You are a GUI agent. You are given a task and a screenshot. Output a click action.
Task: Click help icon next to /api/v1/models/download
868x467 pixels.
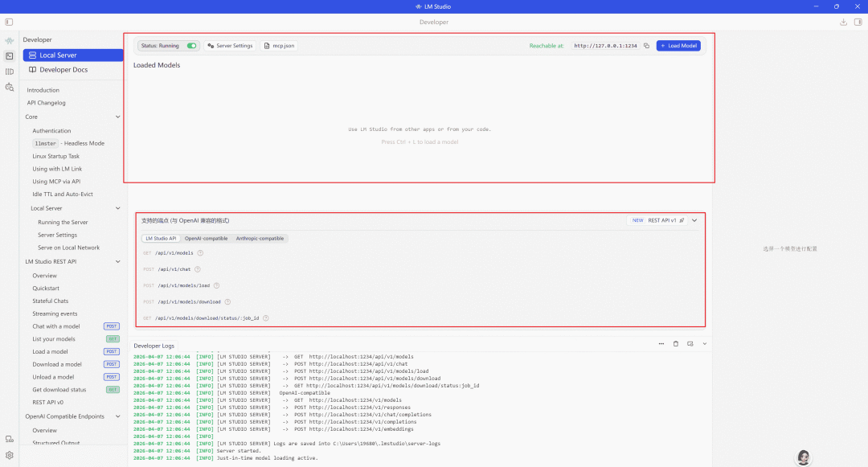tap(227, 302)
